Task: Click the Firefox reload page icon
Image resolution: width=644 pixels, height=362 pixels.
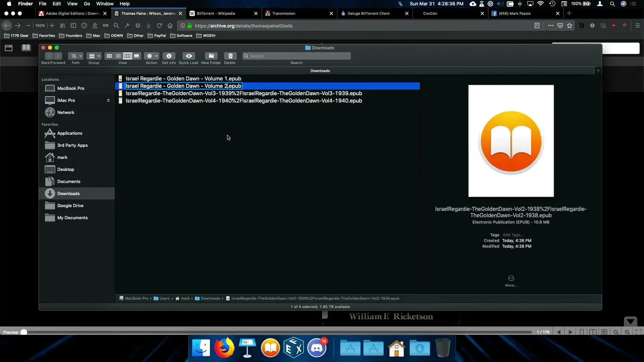Action: coord(159,26)
